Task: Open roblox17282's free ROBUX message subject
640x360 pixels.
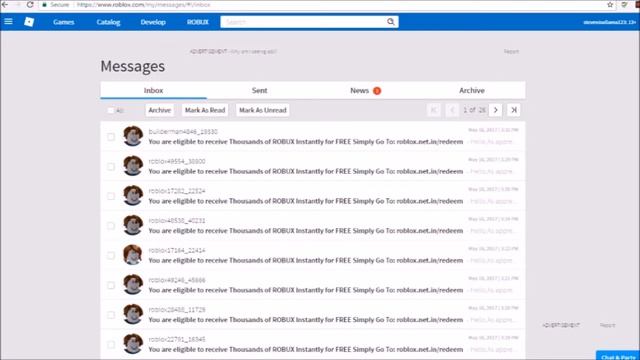Action: click(306, 201)
